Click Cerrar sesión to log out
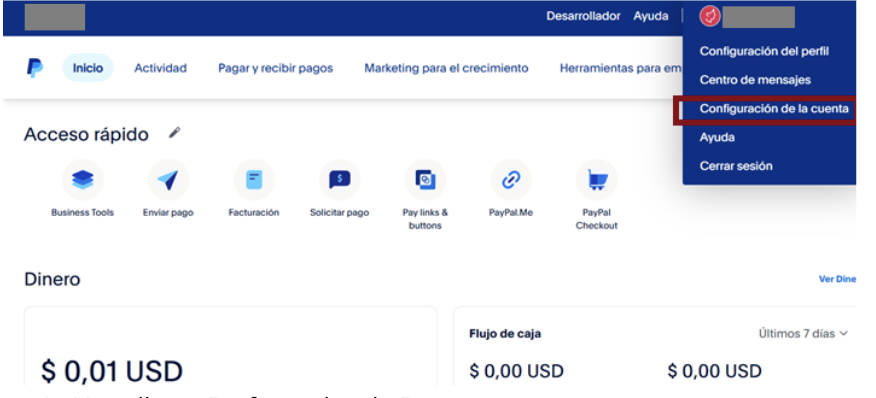This screenshot has height=398, width=876. pos(736,166)
